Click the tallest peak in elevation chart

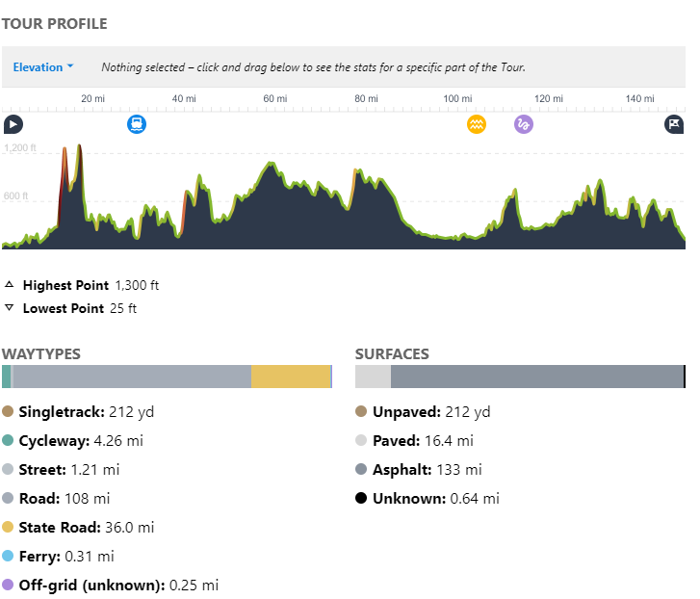click(x=79, y=147)
